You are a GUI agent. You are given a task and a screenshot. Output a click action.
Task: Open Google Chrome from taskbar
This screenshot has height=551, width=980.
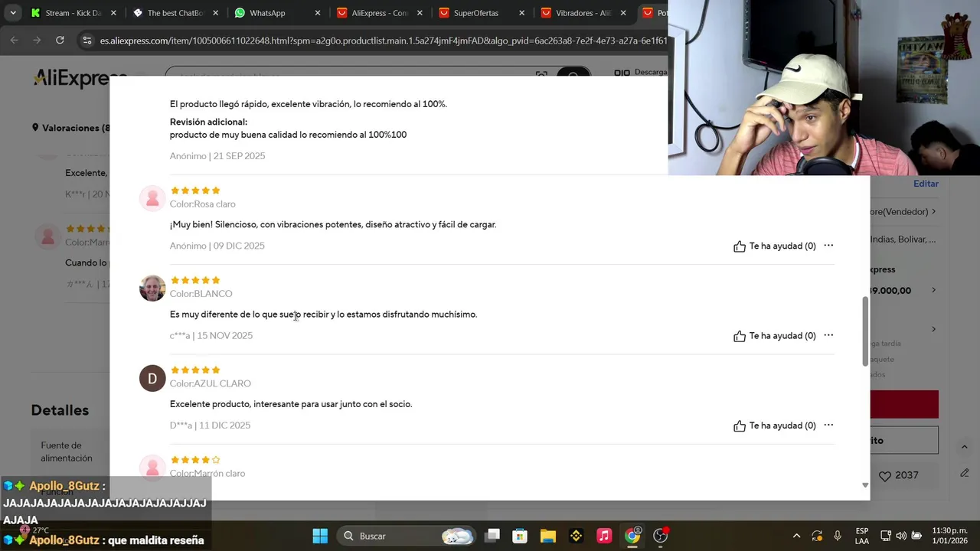click(x=632, y=536)
